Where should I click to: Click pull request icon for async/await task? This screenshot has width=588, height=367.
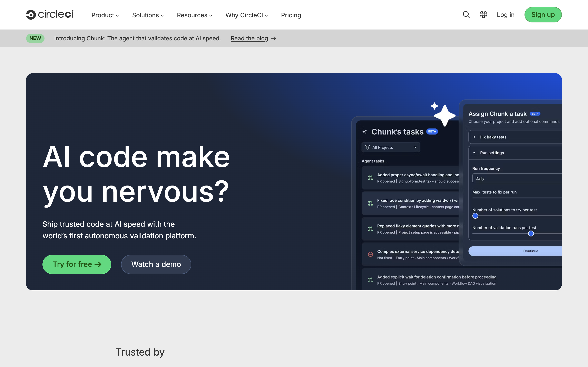point(370,178)
